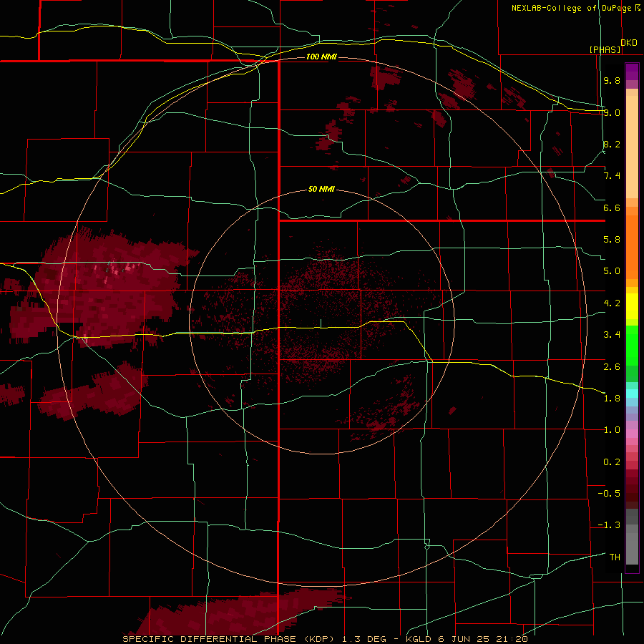Viewport: 644px width, 644px height.
Task: Click the TH threshold label
Action: pos(615,557)
